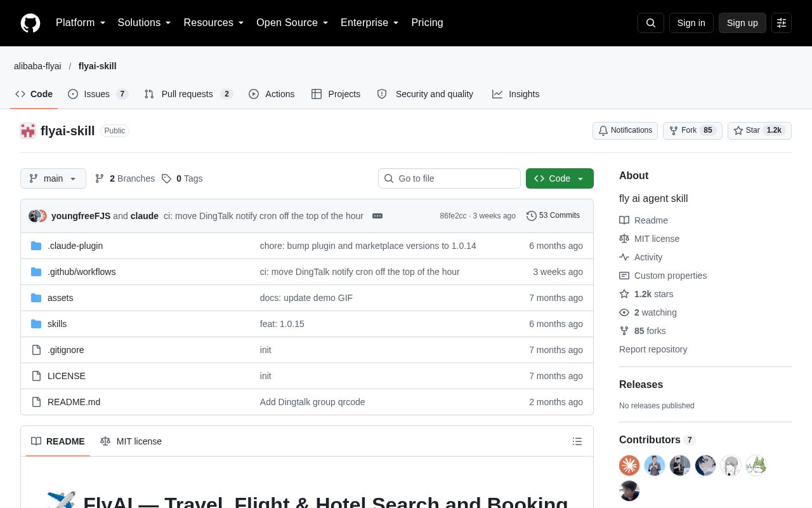Click the first contributor avatar

(x=629, y=465)
